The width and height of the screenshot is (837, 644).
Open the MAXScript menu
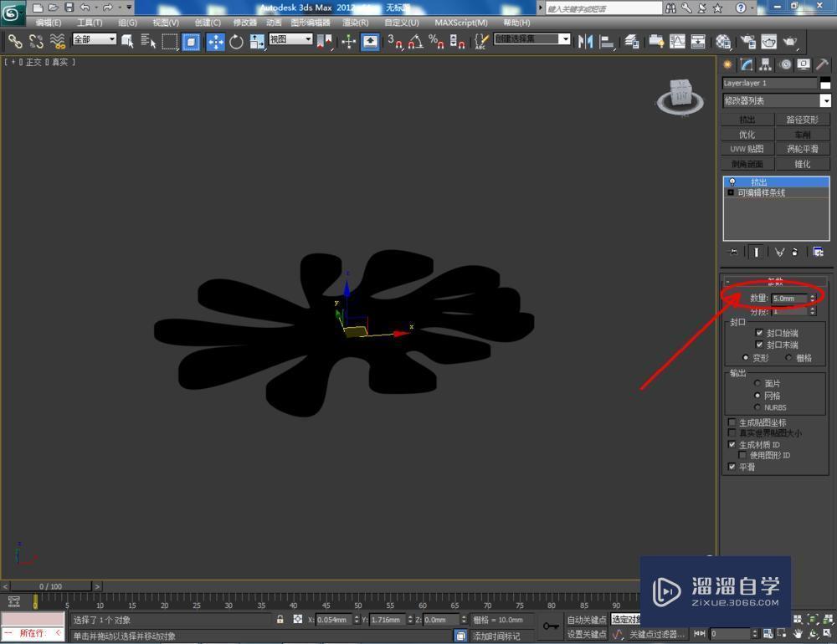point(460,23)
